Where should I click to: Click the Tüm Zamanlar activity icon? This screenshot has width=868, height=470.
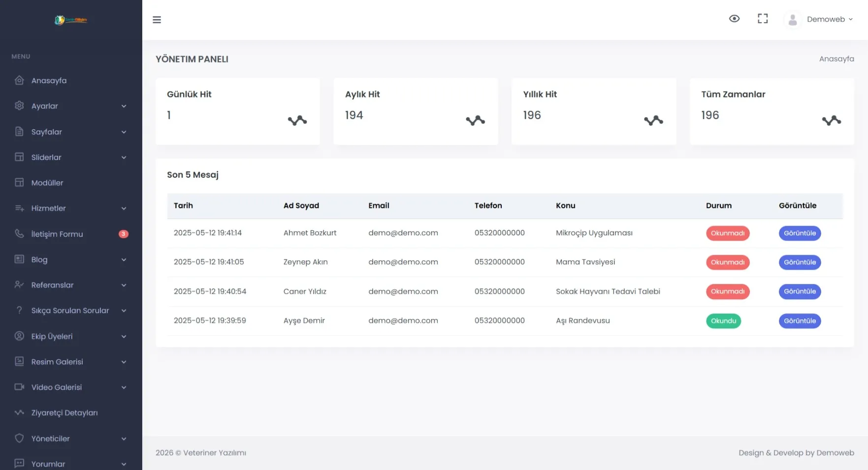(831, 121)
